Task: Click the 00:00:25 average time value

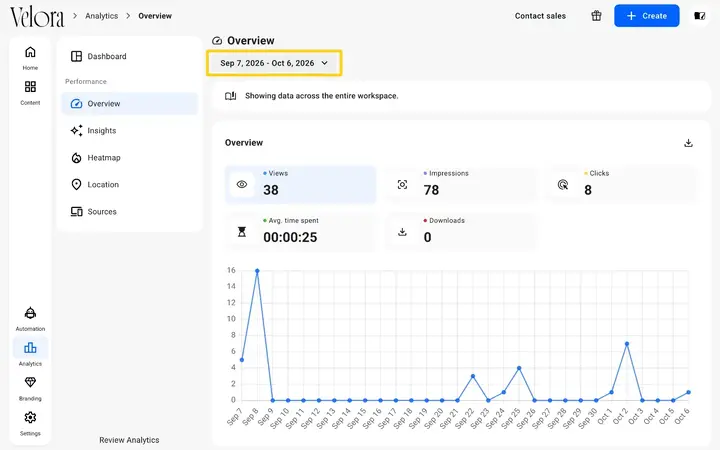Action: click(x=290, y=237)
